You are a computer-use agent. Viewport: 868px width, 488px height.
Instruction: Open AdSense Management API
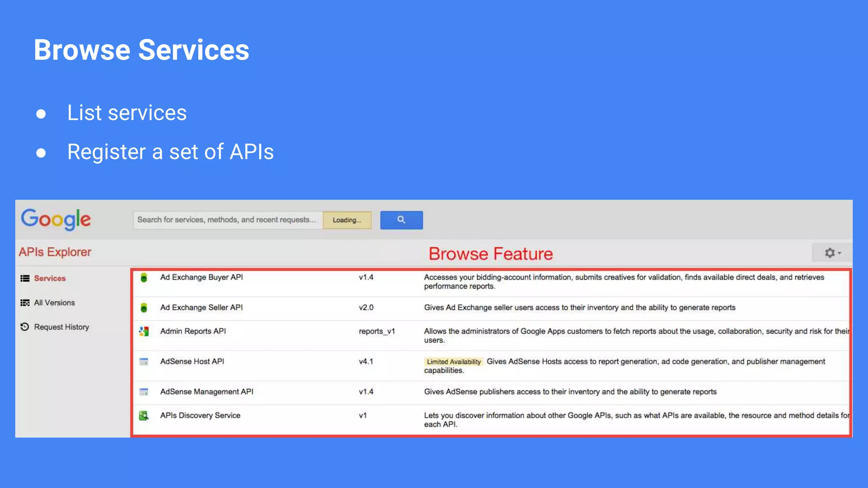(x=206, y=392)
